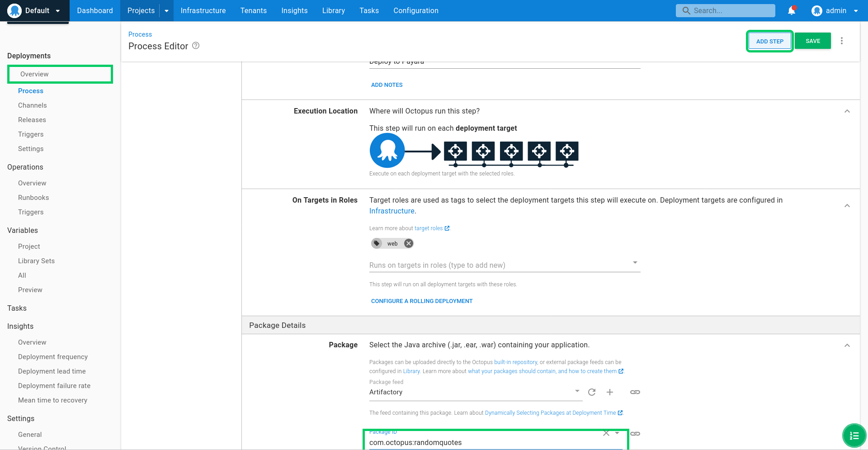Screen dimensions: 868x450
Task: Focus the target roles input field
Action: pos(505,265)
